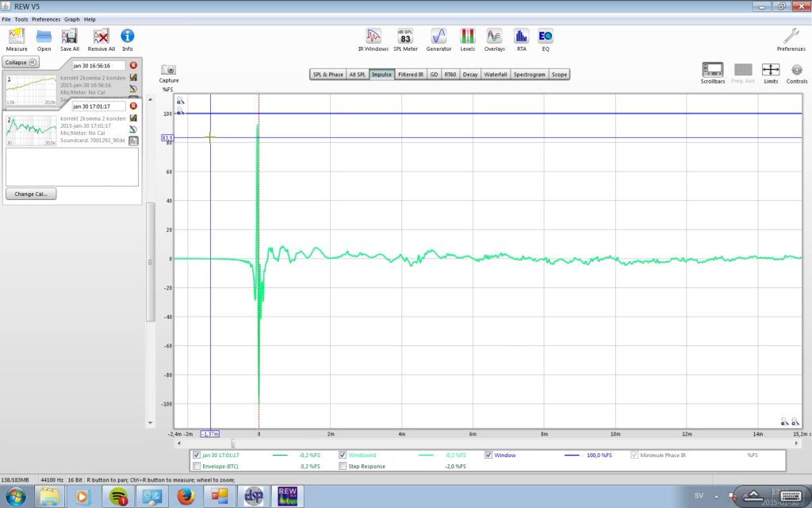Click measurement list scrollbar up arrow

[150, 99]
